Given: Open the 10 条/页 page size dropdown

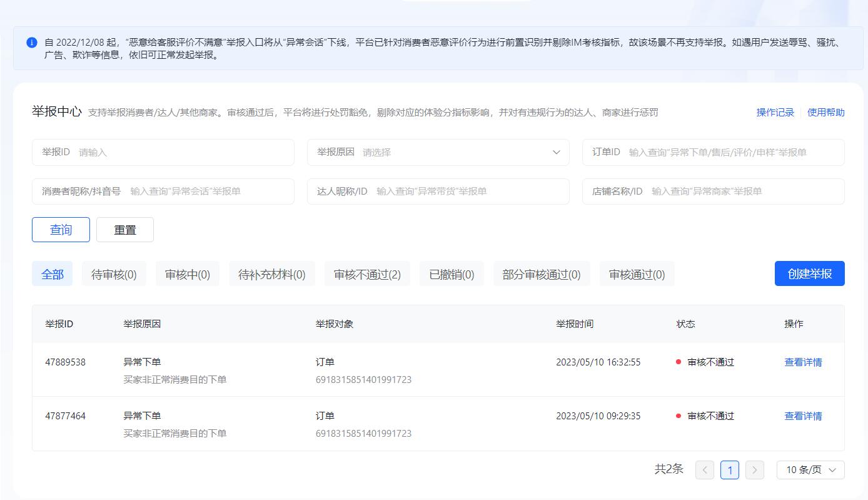Looking at the screenshot, I should pos(810,470).
